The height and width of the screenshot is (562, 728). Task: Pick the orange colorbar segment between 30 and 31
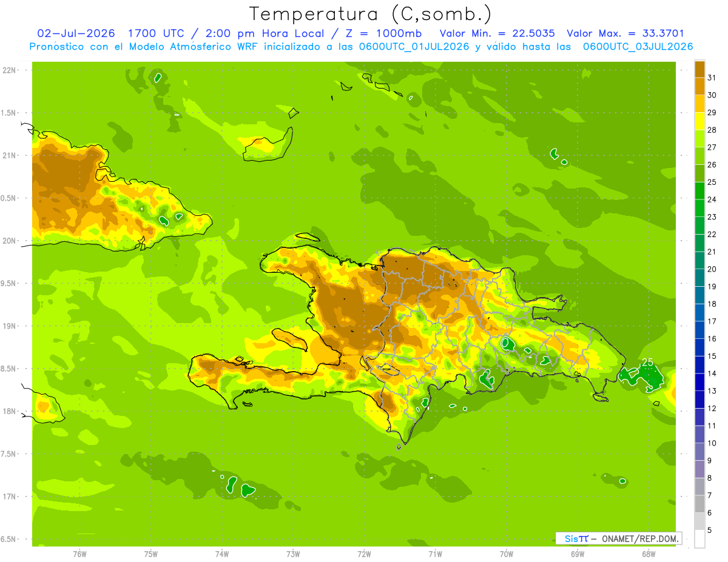coord(699,87)
